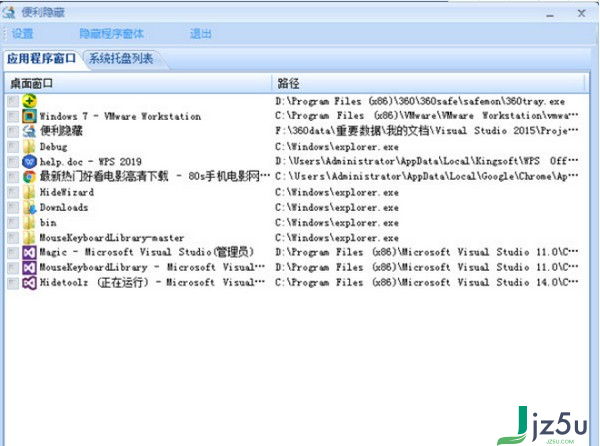The width and height of the screenshot is (600, 446).
Task: Click the Visual Studio icon for Magic
Action: click(29, 252)
